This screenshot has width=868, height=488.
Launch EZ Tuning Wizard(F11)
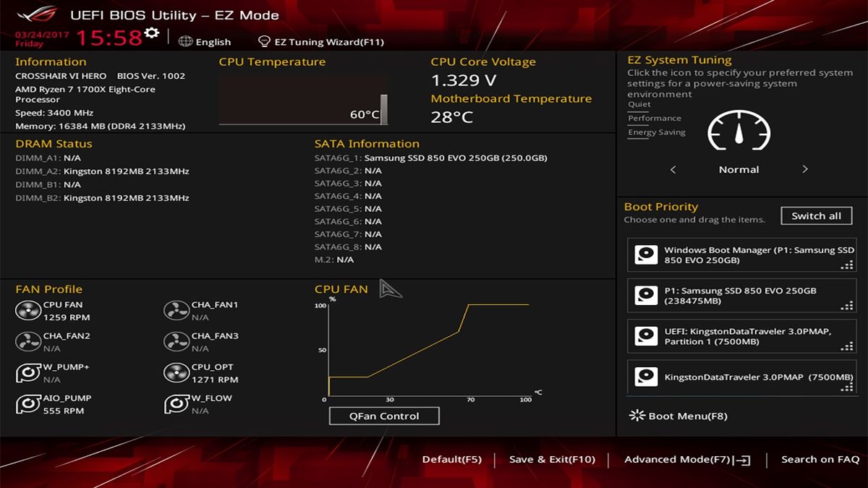point(328,42)
